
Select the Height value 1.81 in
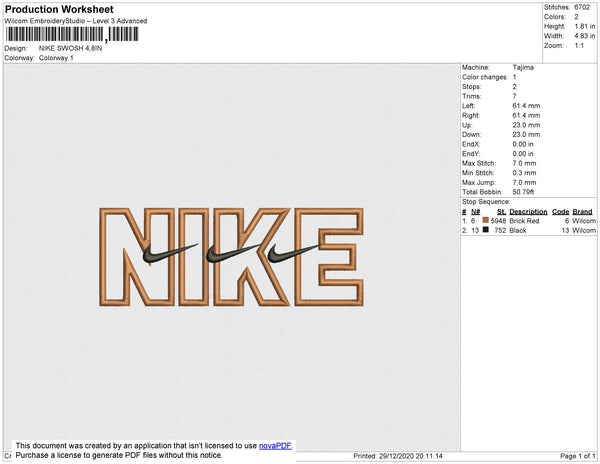point(585,26)
